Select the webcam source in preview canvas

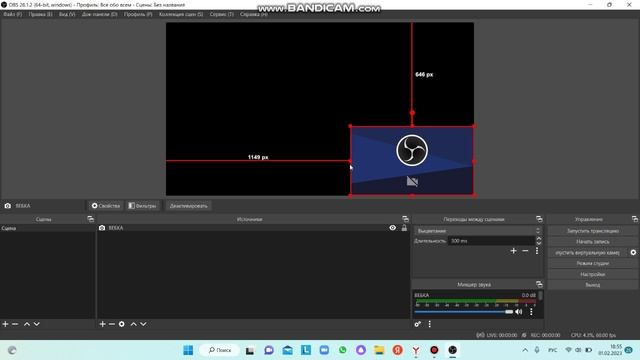[412, 161]
